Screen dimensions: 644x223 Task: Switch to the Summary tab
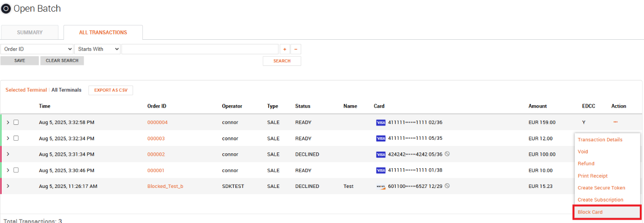[30, 32]
